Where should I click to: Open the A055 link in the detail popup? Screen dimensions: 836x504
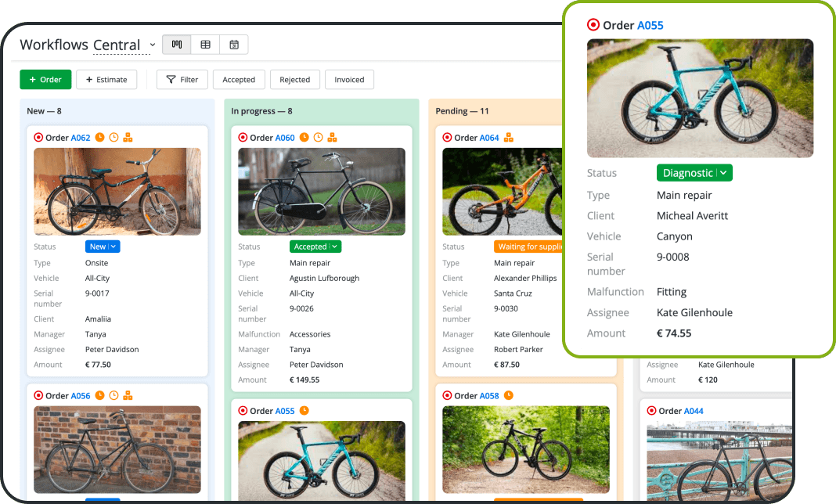pyautogui.click(x=650, y=25)
